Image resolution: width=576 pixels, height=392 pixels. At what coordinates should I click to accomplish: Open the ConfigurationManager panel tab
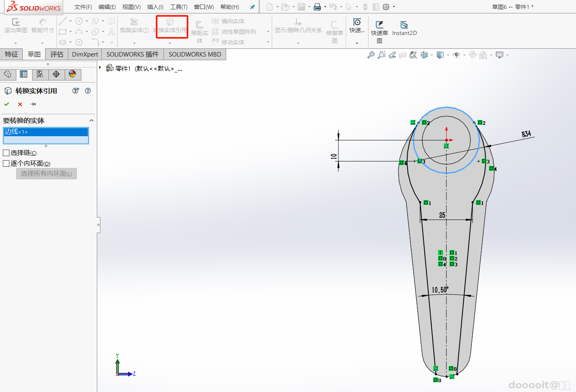click(x=40, y=74)
